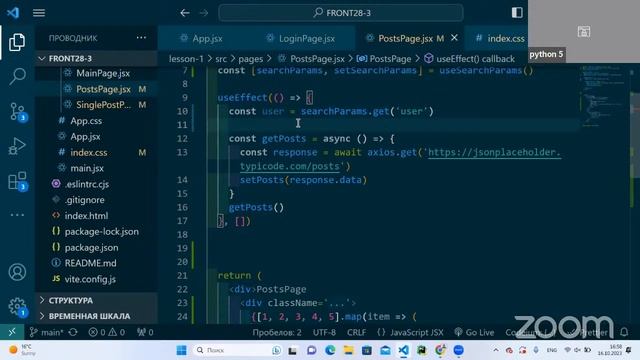The height and width of the screenshot is (360, 640).
Task: Click the pages breadcrumb segment
Action: pyautogui.click(x=251, y=59)
